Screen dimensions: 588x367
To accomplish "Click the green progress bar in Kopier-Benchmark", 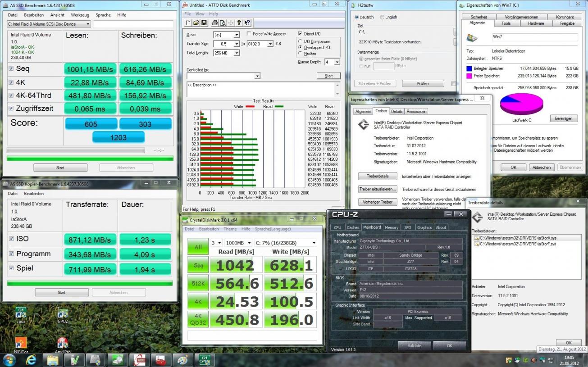I will (x=90, y=283).
